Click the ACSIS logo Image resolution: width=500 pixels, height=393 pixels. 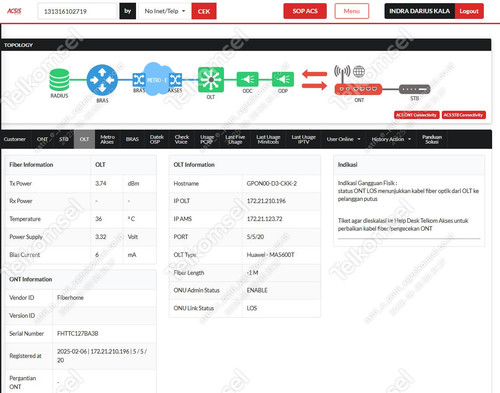[x=14, y=11]
